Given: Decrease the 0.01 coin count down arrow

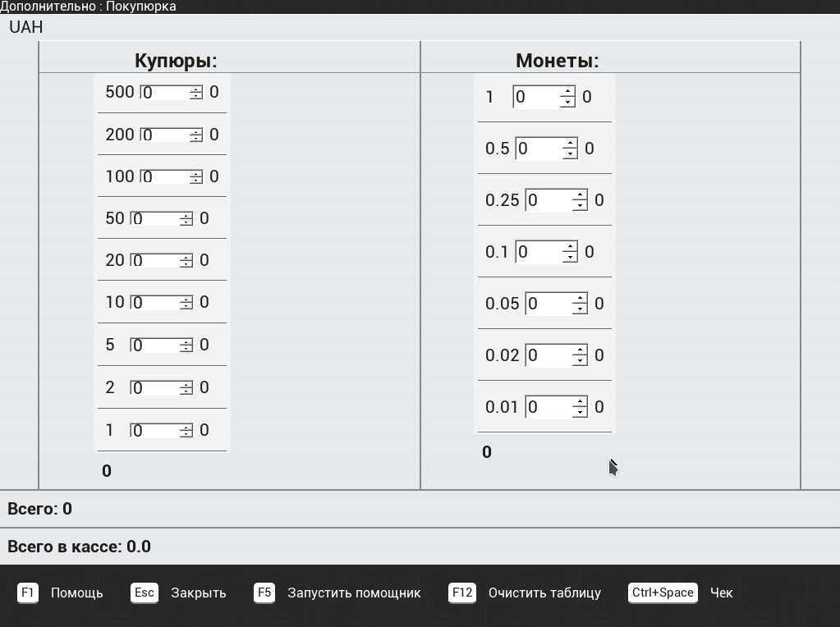Looking at the screenshot, I should pos(580,412).
